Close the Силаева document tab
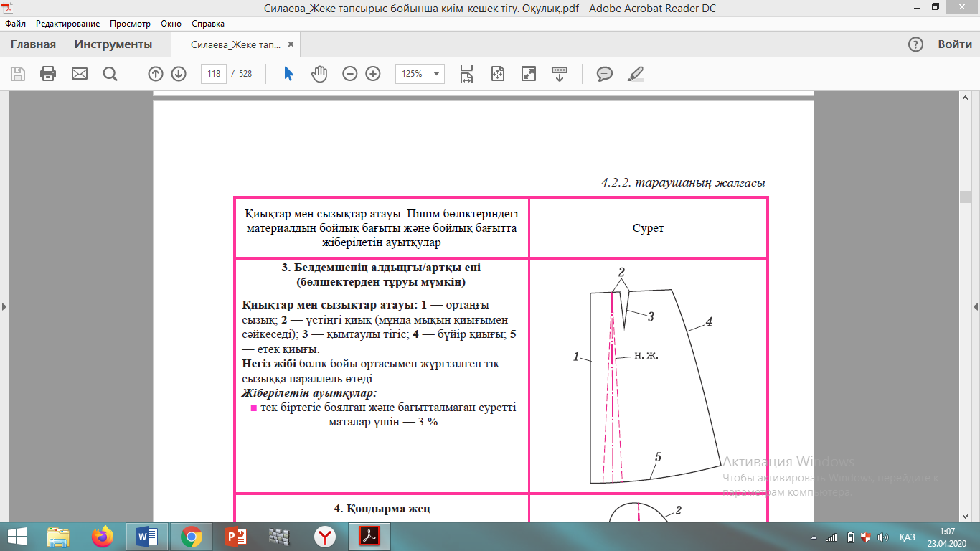Image resolution: width=980 pixels, height=551 pixels. [292, 45]
